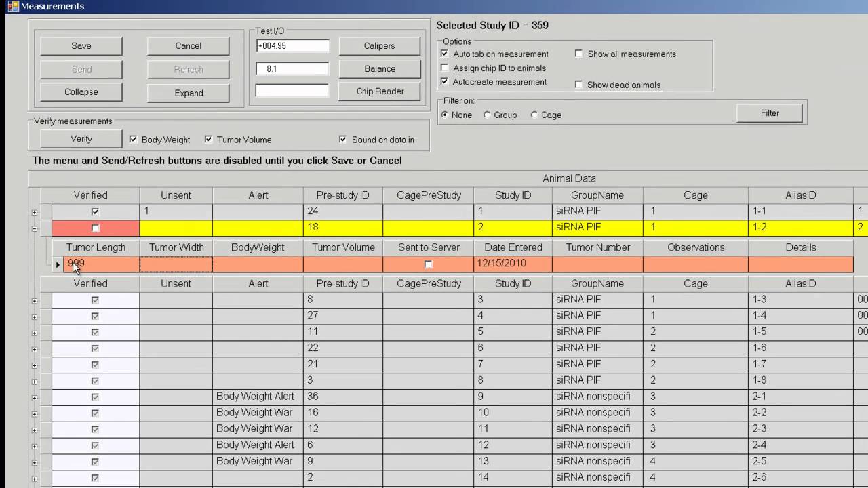Click the Save button
The height and width of the screenshot is (488, 868).
click(81, 46)
